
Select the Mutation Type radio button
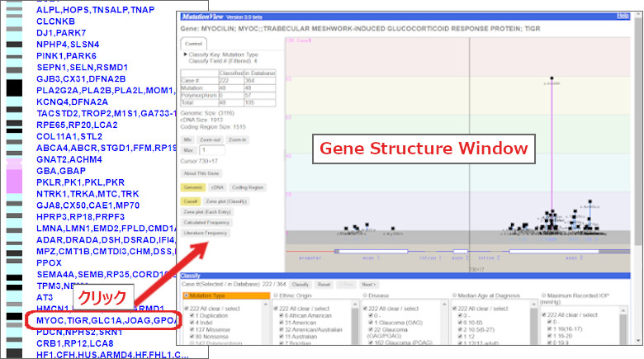pos(187,295)
